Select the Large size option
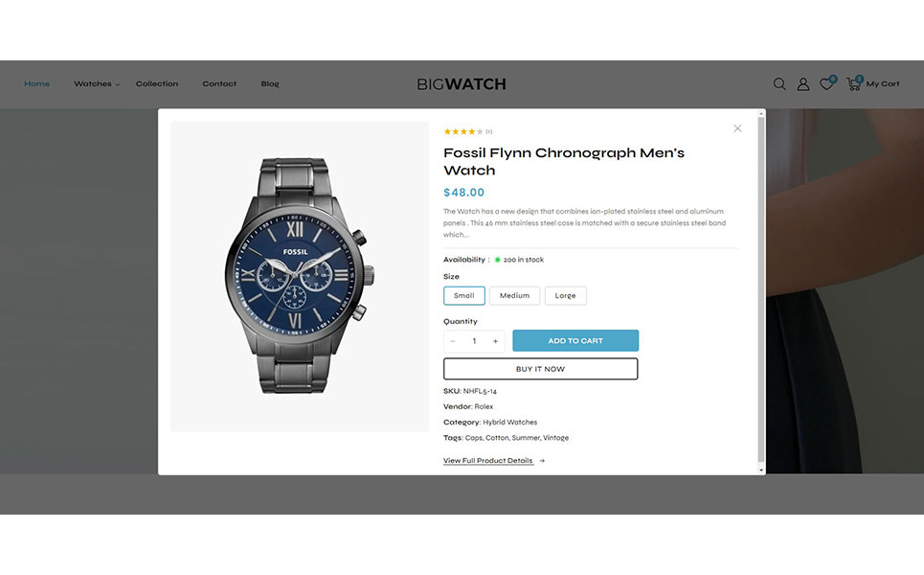Image resolution: width=924 pixels, height=575 pixels. tap(565, 295)
